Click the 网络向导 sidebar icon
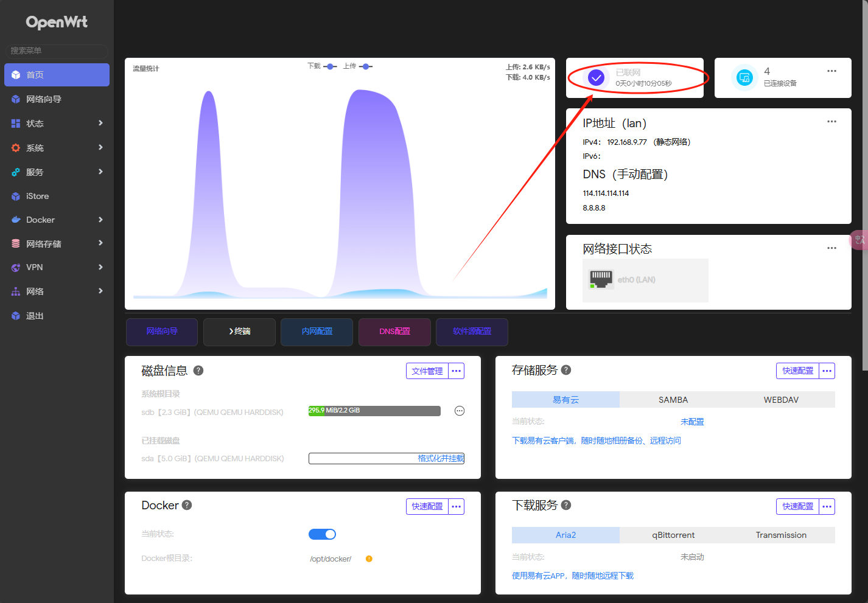868x603 pixels. point(16,99)
